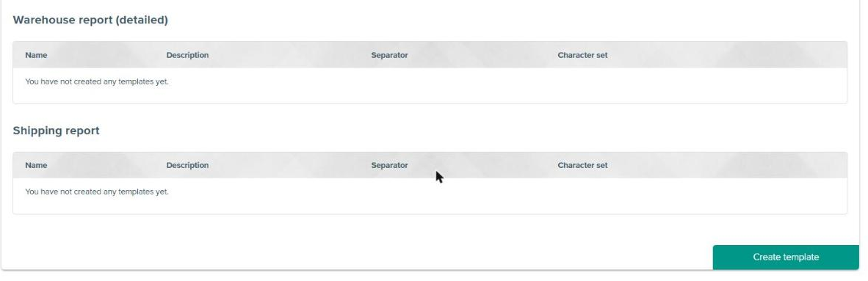
Task: Select Description column header in Shipping report table
Action: [188, 165]
